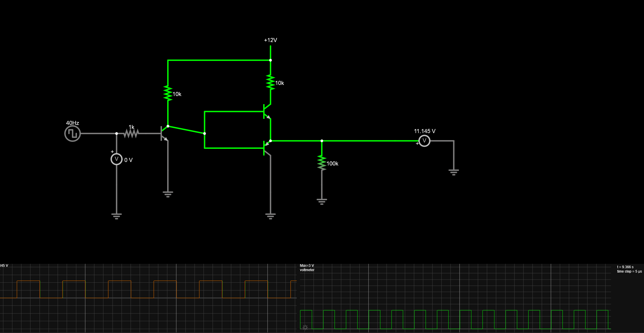
Task: Click the voltmeter reading 11.145 V
Action: 424,141
